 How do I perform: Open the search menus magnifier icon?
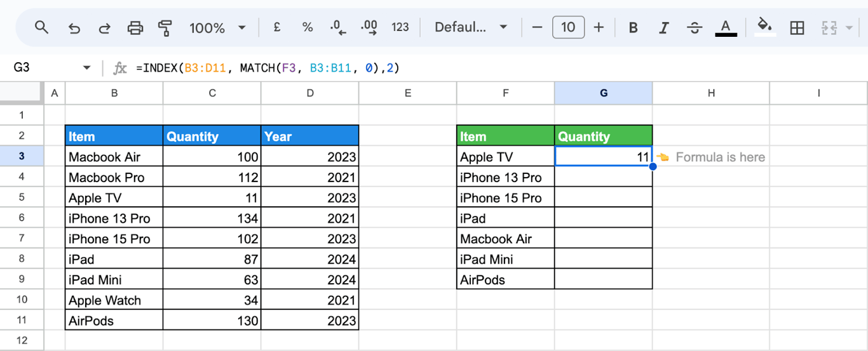coord(41,27)
